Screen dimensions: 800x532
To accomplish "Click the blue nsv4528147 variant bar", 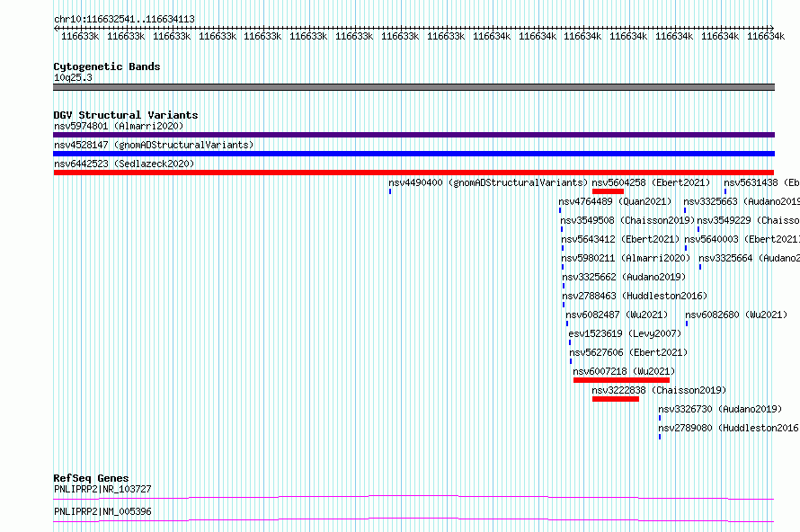I will [413, 154].
